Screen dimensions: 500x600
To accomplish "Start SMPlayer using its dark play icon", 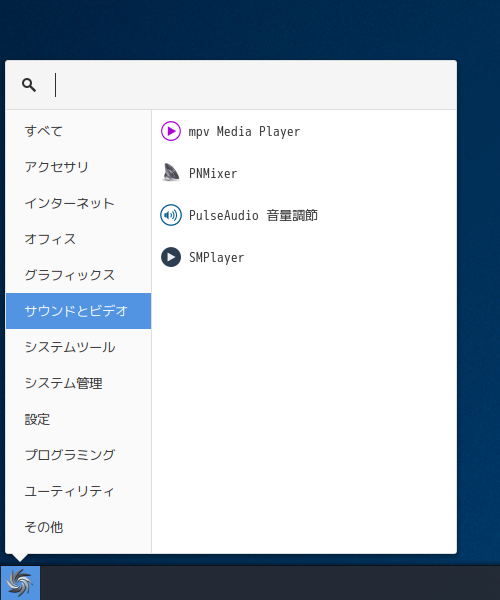I will click(171, 257).
